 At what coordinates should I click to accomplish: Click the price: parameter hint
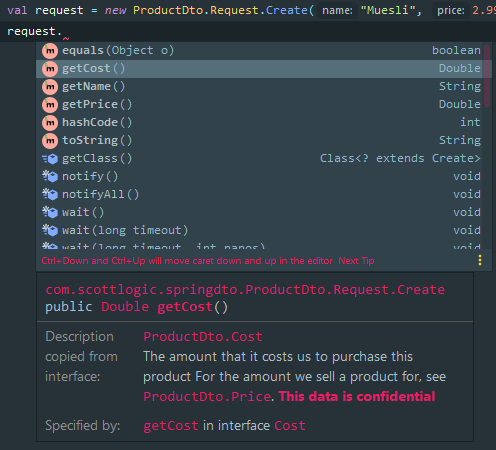[451, 11]
